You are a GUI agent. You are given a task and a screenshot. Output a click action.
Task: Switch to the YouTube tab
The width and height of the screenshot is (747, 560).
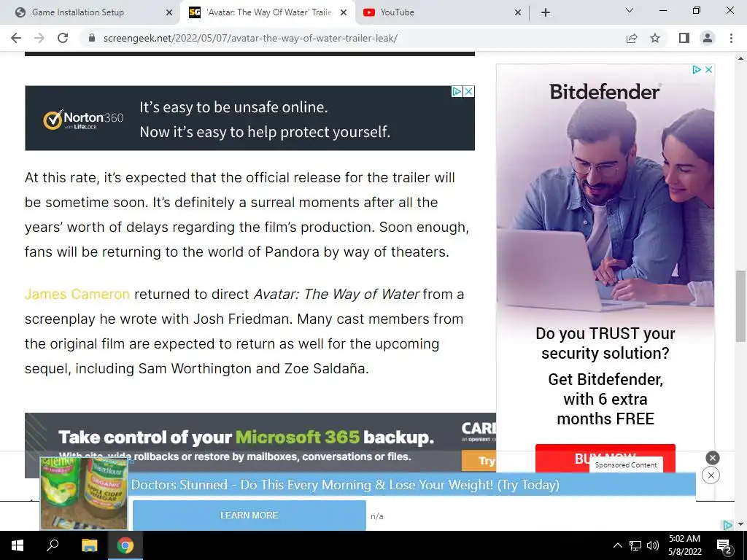click(397, 12)
